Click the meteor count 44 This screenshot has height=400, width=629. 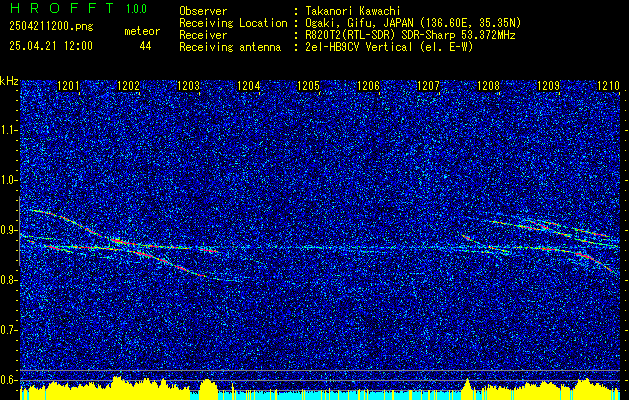pos(145,46)
